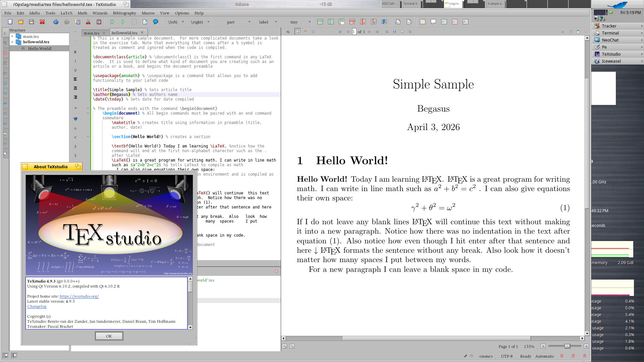This screenshot has height=362, width=644.
Task: Go to next page in PDF viewer
Action: pos(369,32)
